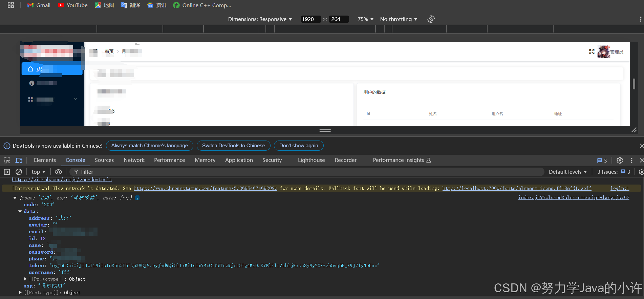Edit the viewport width field 1920
The width and height of the screenshot is (644, 299).
click(310, 19)
